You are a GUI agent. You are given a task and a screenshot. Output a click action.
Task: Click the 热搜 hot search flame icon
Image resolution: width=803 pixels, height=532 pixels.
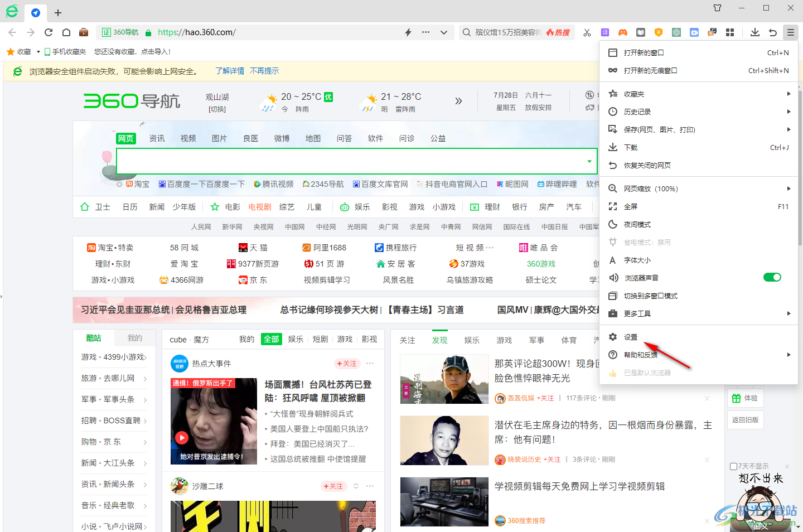[558, 32]
